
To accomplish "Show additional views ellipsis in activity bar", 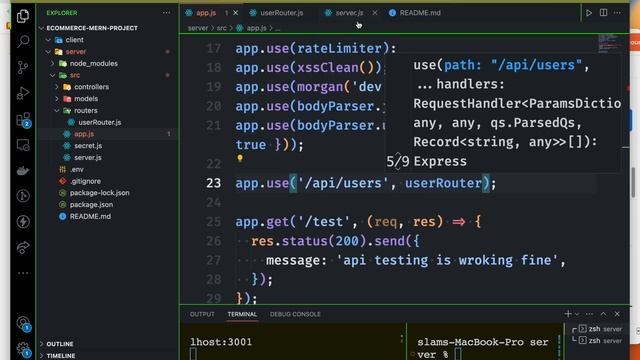I will tap(23, 273).
